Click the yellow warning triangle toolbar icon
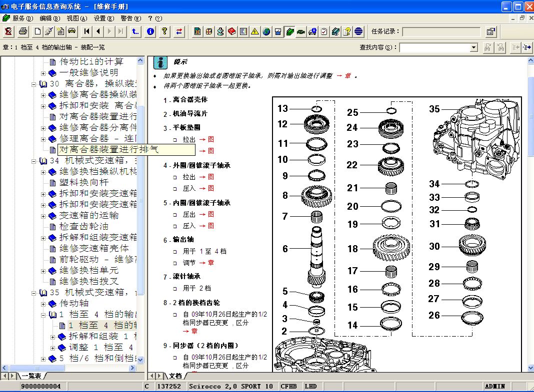Image resolution: width=534 pixels, height=392 pixels. point(255,31)
